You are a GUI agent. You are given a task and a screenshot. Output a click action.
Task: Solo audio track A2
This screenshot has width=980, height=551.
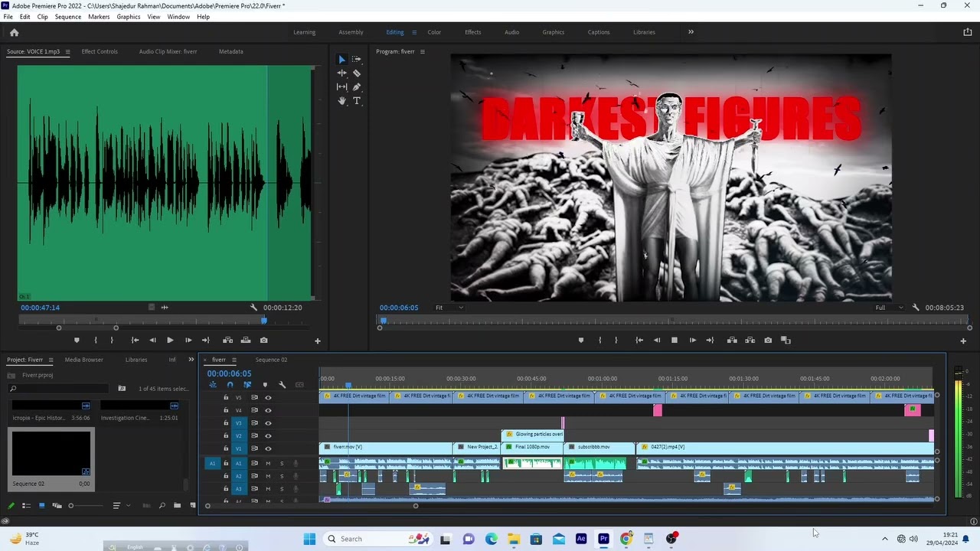click(282, 476)
